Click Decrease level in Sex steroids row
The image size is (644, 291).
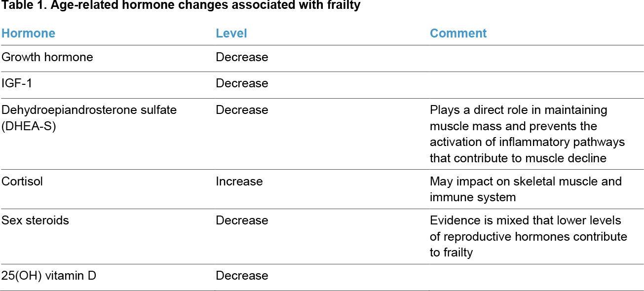[242, 220]
